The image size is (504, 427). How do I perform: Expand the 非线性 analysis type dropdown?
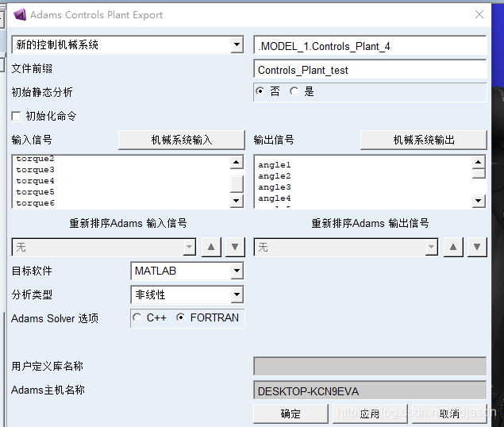237,295
